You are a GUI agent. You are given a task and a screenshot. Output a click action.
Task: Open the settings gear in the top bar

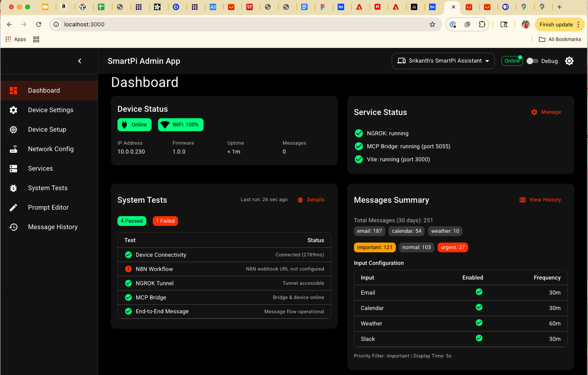(569, 61)
